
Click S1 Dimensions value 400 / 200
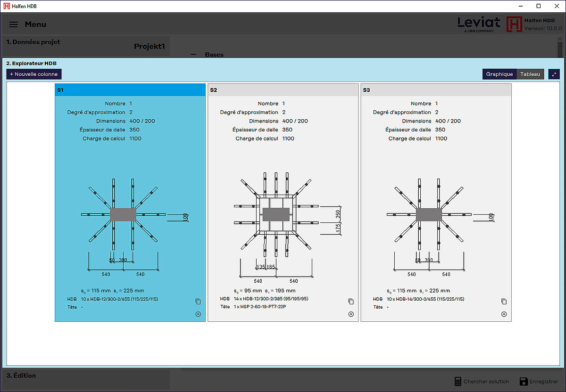(142, 121)
